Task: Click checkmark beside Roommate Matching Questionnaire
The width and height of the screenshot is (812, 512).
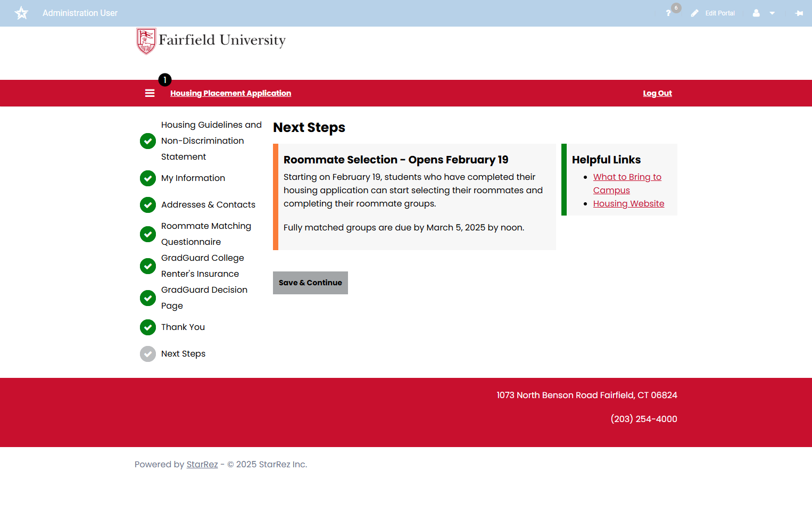Action: coord(148,234)
